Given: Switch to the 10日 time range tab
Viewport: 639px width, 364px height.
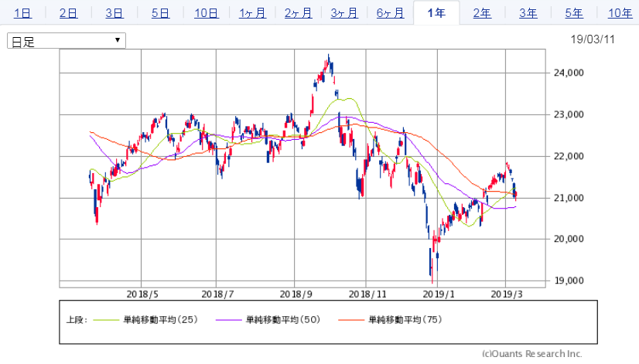Looking at the screenshot, I should click(207, 13).
